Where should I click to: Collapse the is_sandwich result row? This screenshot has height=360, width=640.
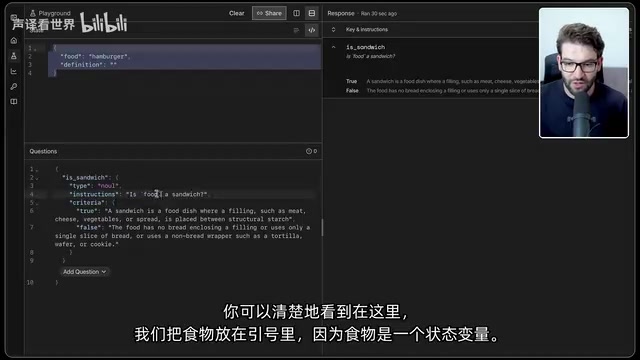point(333,47)
